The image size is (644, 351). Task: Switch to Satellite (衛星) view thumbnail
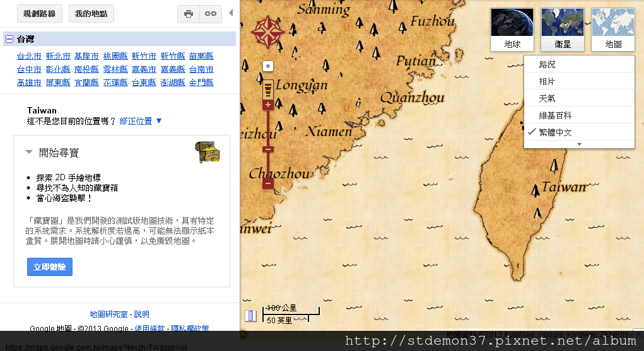tap(563, 30)
